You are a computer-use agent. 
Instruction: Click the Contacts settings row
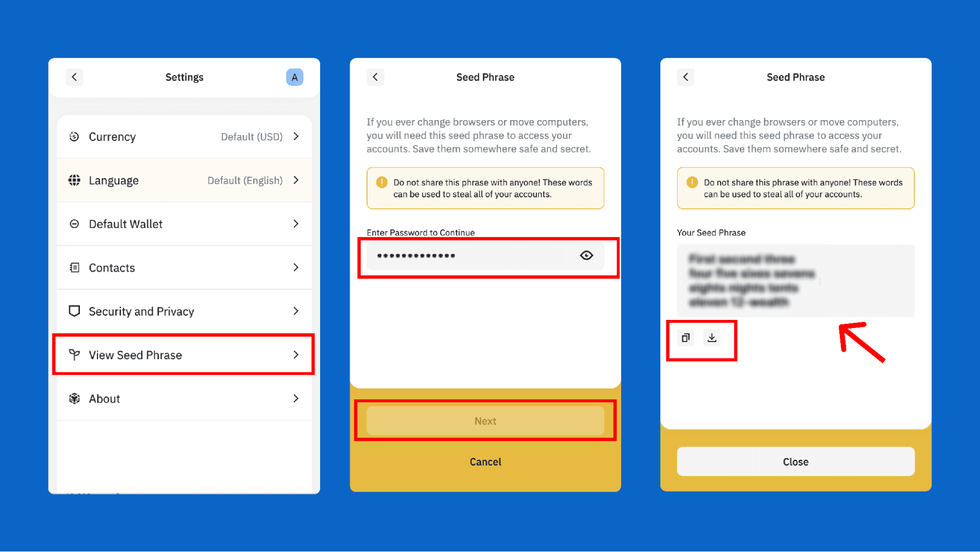pos(185,267)
